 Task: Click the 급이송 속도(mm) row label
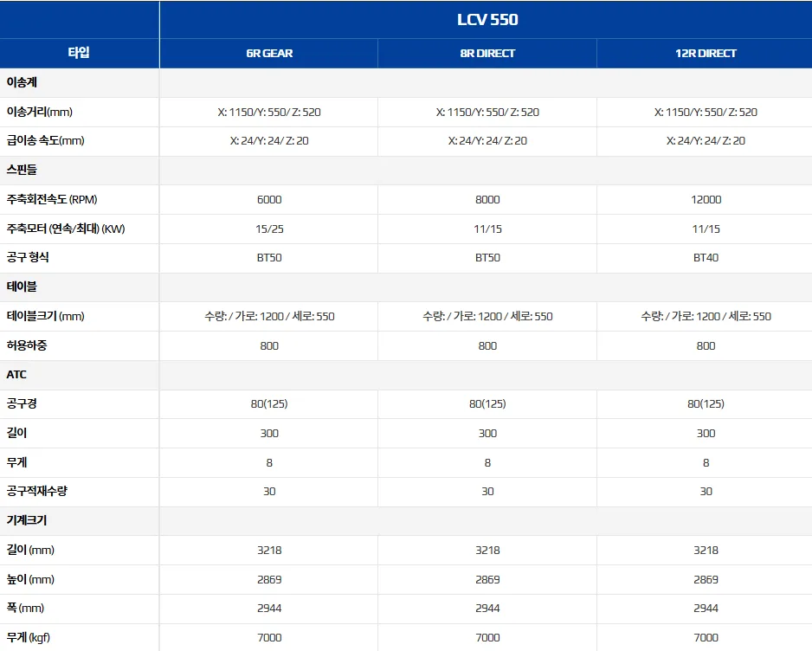click(x=46, y=141)
